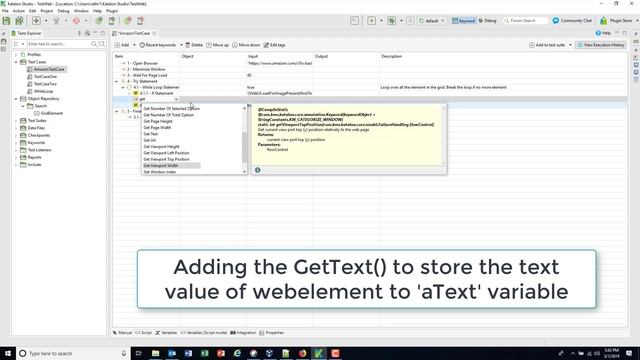Click the green Run execution icon
This screenshot has height=360, width=640.
click(371, 20)
